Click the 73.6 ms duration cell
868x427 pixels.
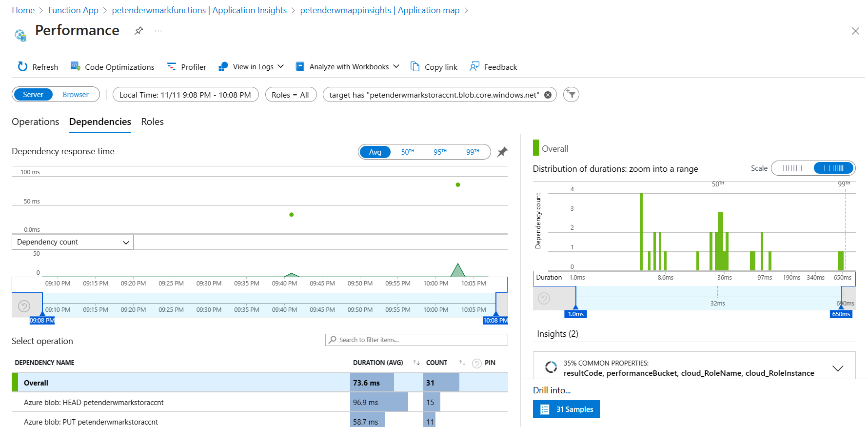pyautogui.click(x=372, y=383)
